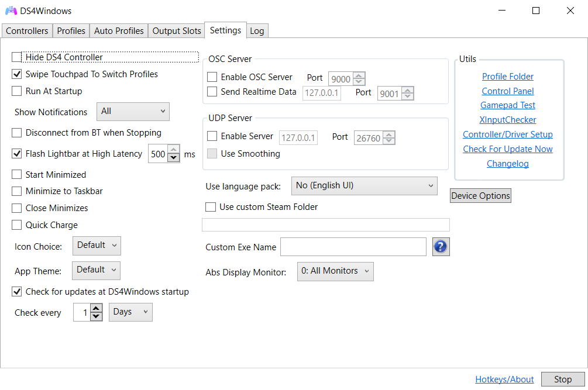Launch Gamepad Test link
The width and height of the screenshot is (588, 390).
tap(507, 105)
